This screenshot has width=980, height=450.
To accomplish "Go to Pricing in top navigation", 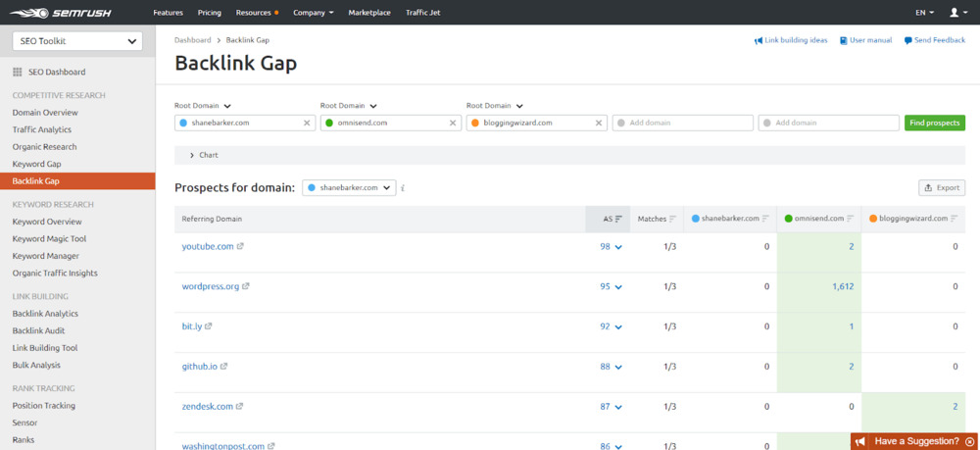I will (210, 13).
